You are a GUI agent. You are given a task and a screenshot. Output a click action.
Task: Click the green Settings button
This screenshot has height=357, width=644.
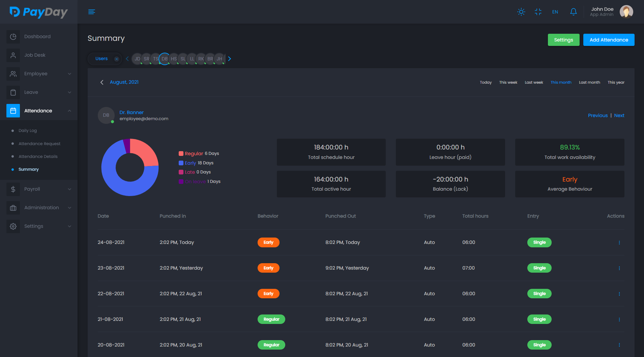pos(563,40)
